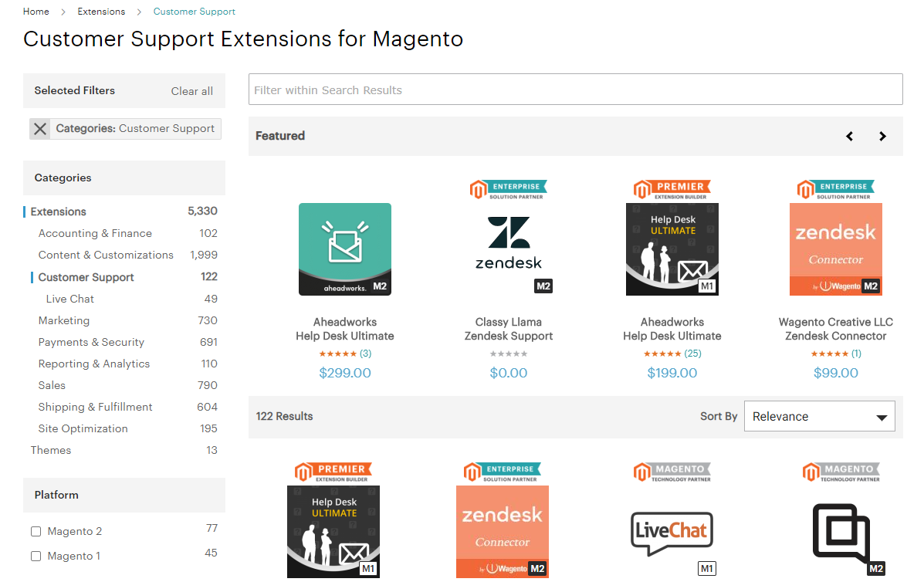This screenshot has width=924, height=582.
Task: Open featured Wagento Zendesk Connector image
Action: click(835, 249)
